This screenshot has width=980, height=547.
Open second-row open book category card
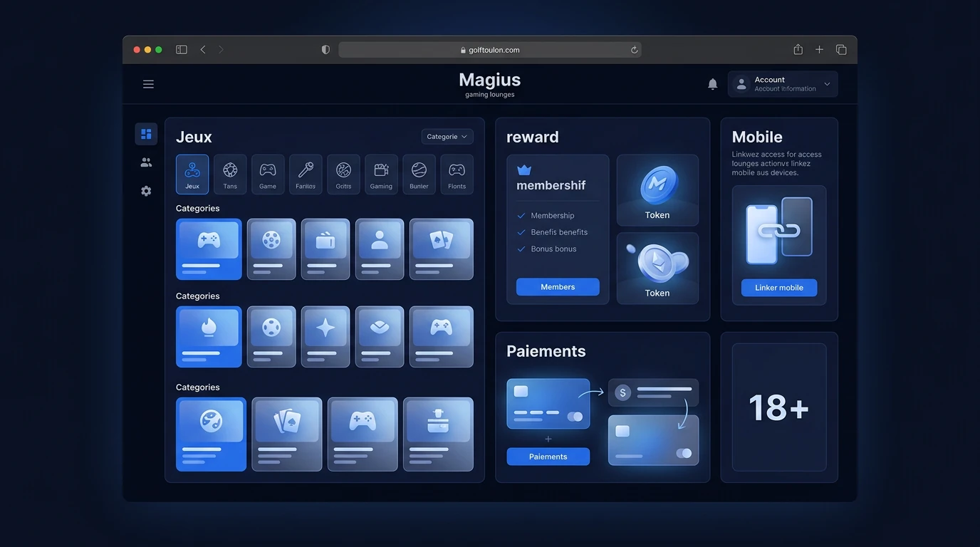tap(380, 337)
